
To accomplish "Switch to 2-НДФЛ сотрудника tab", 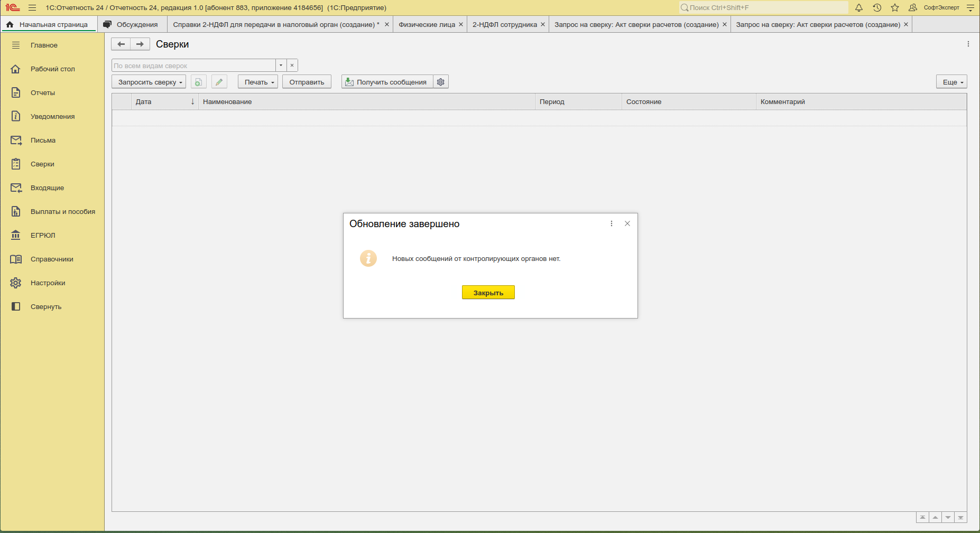I will click(505, 25).
